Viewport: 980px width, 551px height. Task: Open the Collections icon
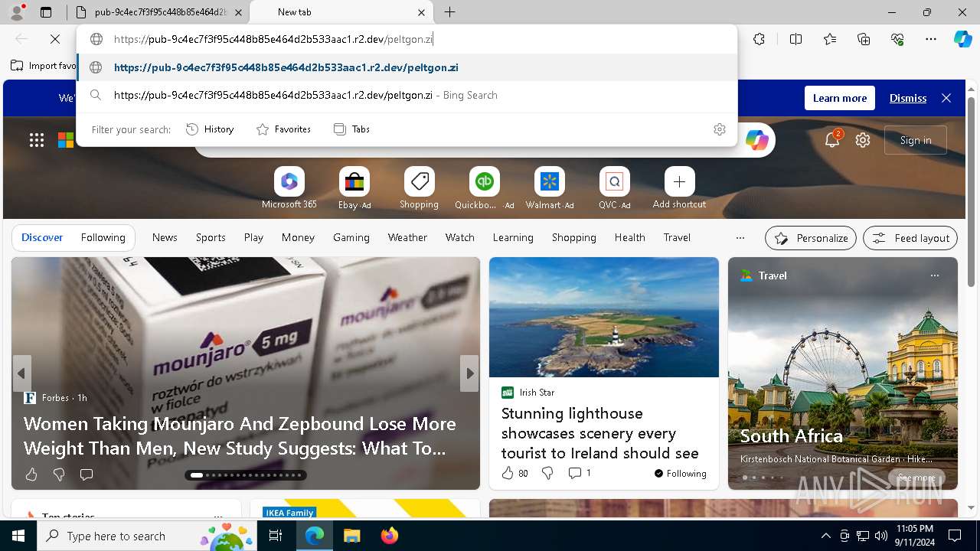(x=864, y=39)
